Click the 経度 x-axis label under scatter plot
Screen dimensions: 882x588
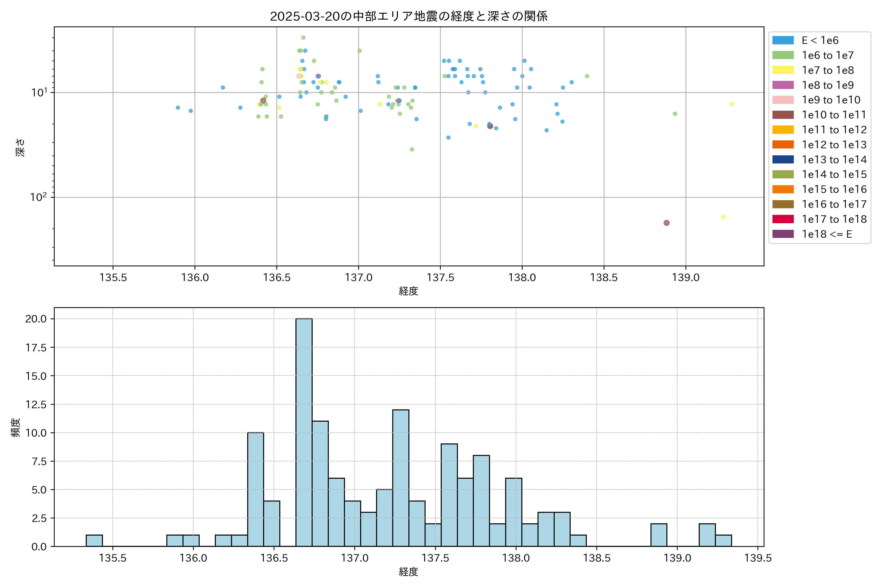pos(408,291)
